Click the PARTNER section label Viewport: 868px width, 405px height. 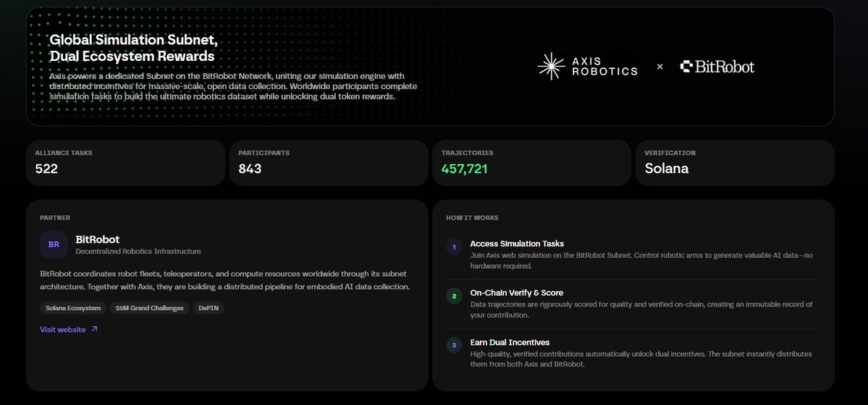(x=55, y=218)
